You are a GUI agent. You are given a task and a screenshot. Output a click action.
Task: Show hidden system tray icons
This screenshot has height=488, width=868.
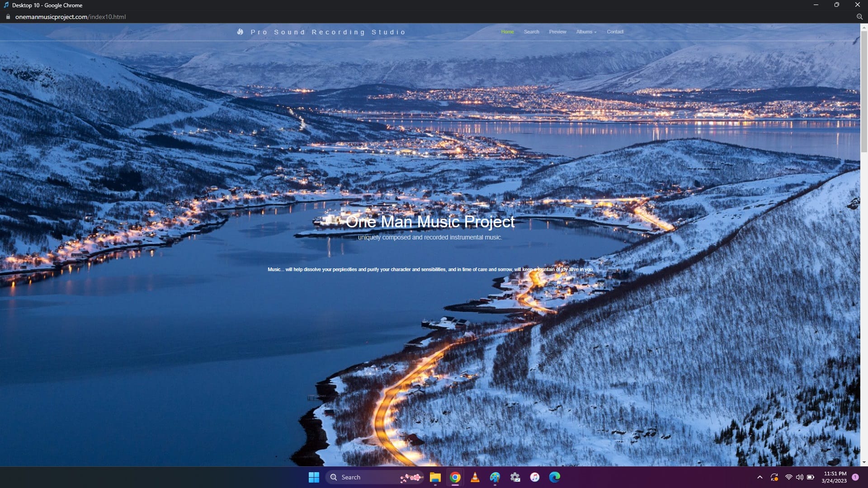tap(759, 477)
